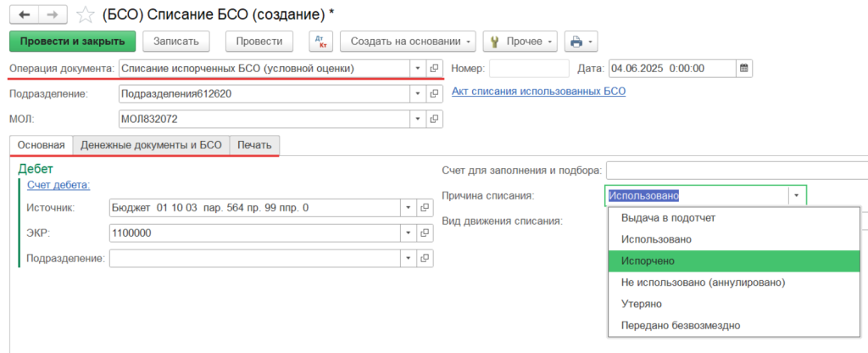Screen dimensions: 868x353
Task: Switch to the Денежные документы и БСО tab
Action: [151, 145]
